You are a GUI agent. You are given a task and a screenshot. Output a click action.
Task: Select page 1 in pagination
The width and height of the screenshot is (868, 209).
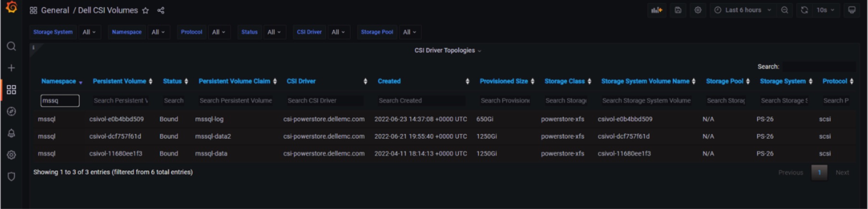coord(819,172)
